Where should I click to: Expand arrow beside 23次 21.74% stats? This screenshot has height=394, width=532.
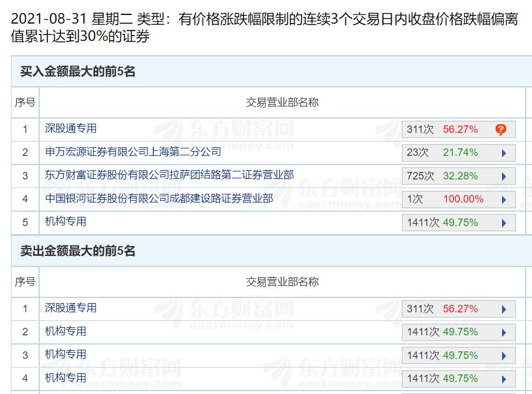point(504,153)
